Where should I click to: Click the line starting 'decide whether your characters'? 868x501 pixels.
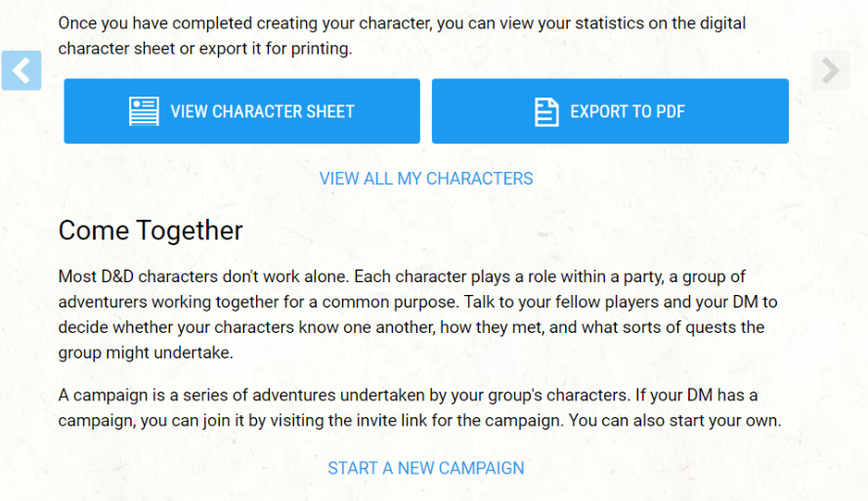[412, 327]
